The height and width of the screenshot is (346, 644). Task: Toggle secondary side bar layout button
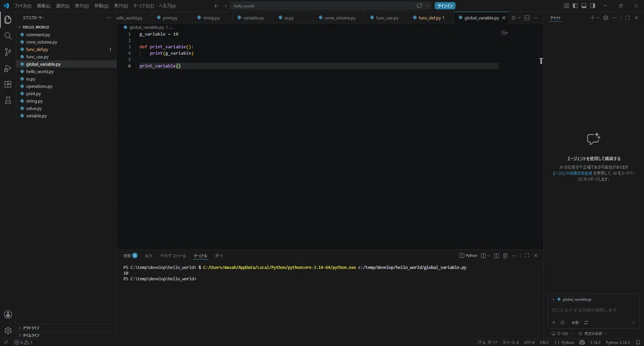[x=592, y=6]
